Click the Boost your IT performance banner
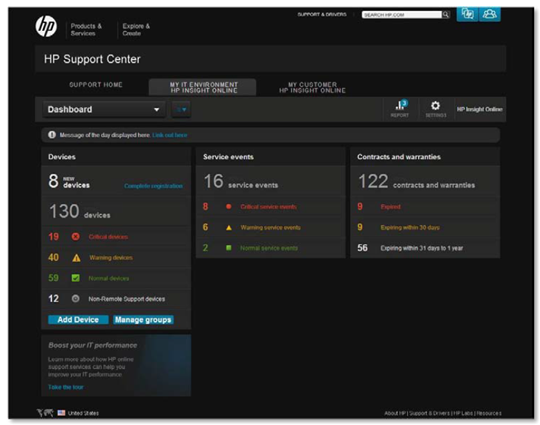540x425 pixels. [x=116, y=365]
